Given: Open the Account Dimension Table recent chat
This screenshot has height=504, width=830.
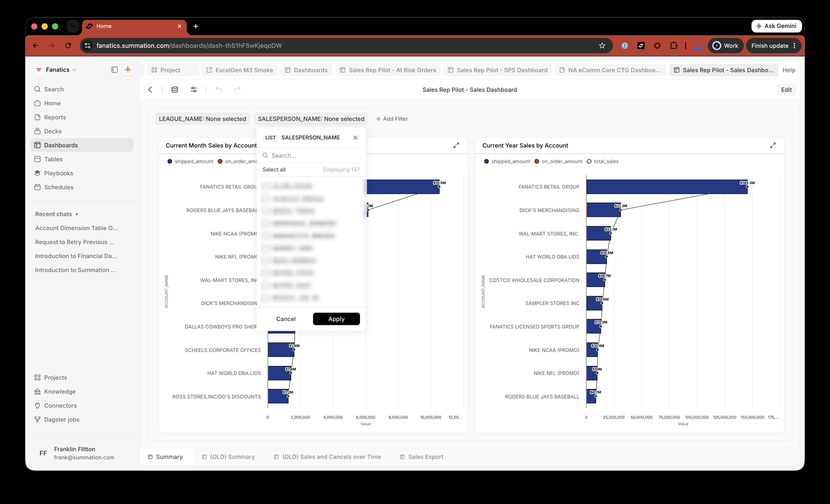Looking at the screenshot, I should [77, 228].
